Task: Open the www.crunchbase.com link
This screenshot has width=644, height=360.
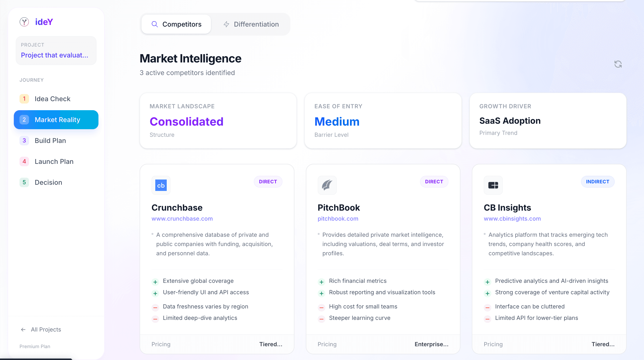Action: click(182, 219)
